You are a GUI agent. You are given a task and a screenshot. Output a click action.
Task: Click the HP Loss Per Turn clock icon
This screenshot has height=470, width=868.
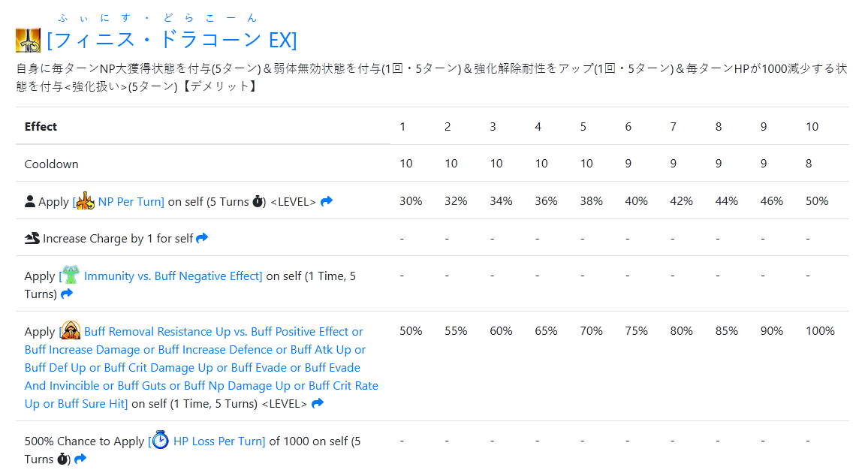click(x=161, y=441)
